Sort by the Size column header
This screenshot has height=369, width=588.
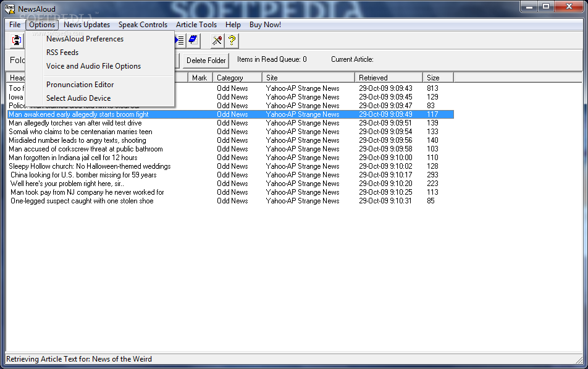click(438, 78)
